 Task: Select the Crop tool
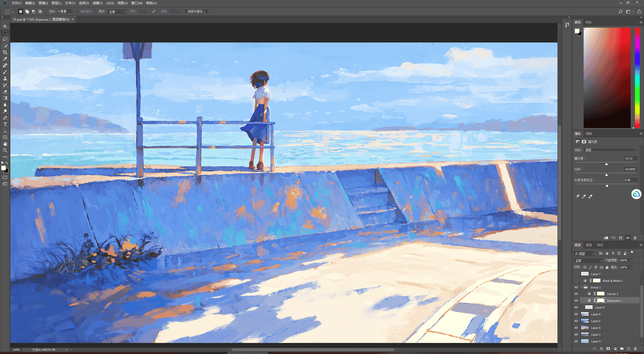5,52
